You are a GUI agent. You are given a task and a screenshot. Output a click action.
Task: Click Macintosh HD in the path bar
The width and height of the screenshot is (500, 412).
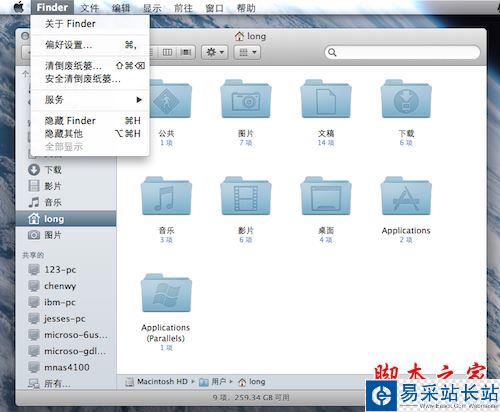(x=156, y=382)
